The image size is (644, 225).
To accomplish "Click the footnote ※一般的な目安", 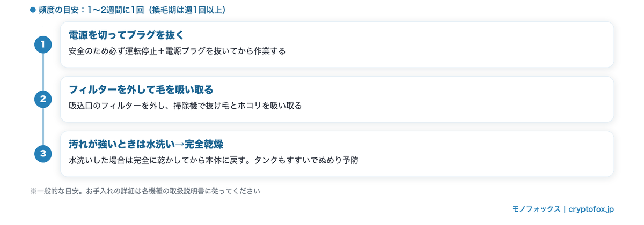I will click(x=145, y=191).
